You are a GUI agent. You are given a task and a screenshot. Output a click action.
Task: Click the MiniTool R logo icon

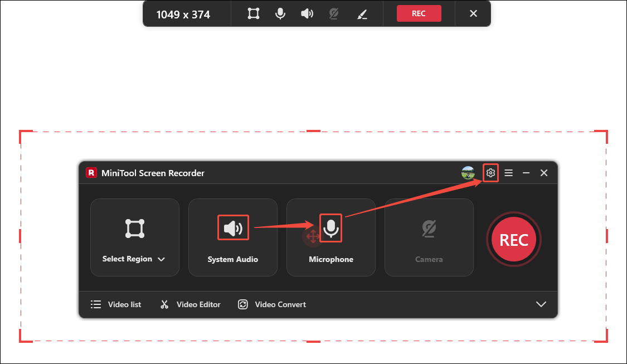pyautogui.click(x=90, y=173)
